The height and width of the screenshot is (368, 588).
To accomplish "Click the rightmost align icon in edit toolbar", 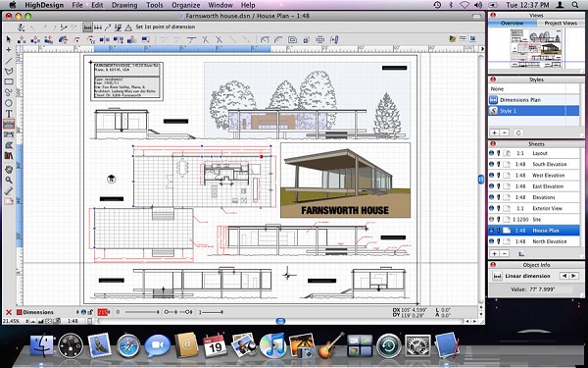I will pyautogui.click(x=334, y=39).
